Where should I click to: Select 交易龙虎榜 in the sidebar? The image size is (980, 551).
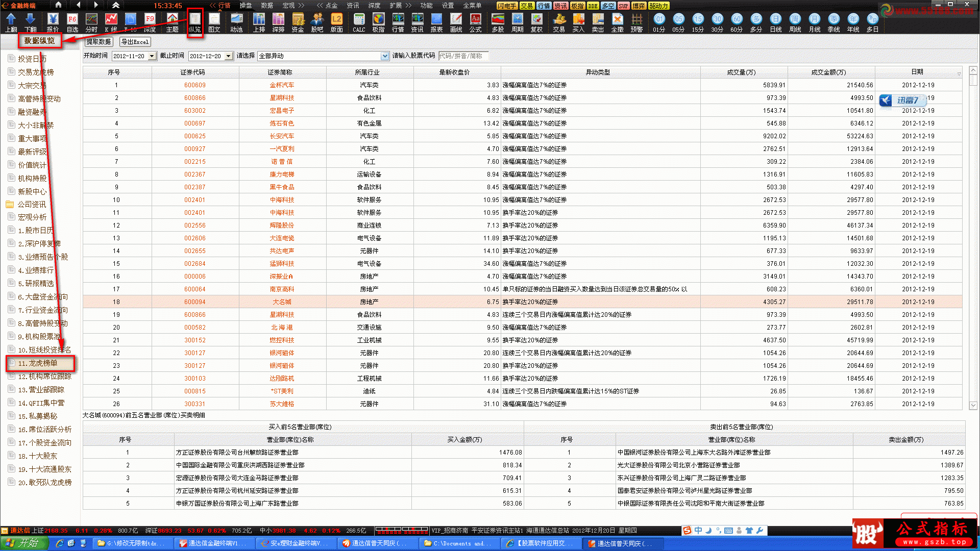[x=36, y=72]
